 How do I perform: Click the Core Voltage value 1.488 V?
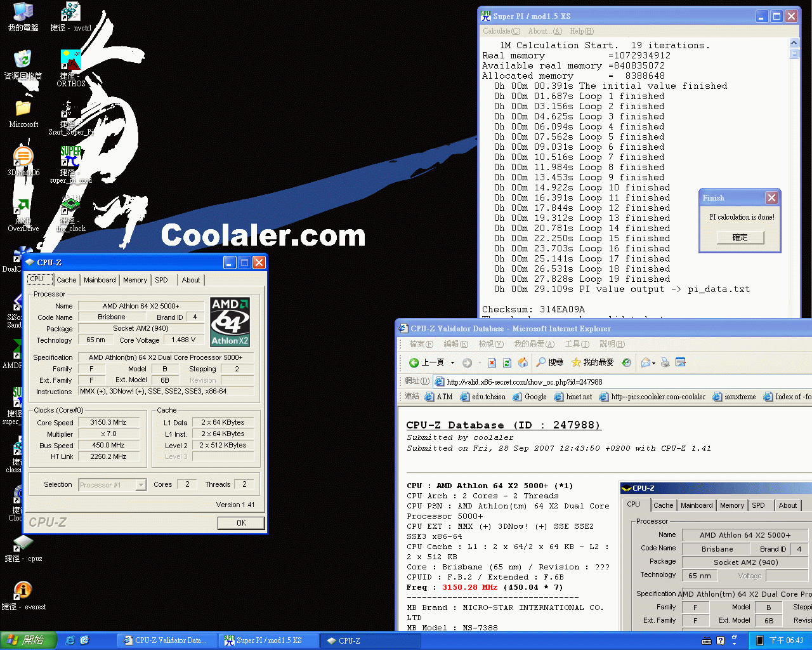pos(183,340)
